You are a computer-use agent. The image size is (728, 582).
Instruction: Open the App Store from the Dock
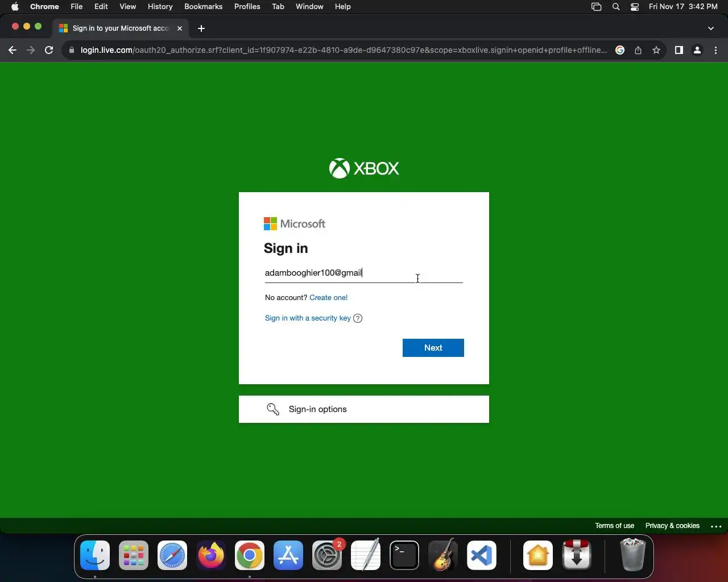[x=288, y=556]
